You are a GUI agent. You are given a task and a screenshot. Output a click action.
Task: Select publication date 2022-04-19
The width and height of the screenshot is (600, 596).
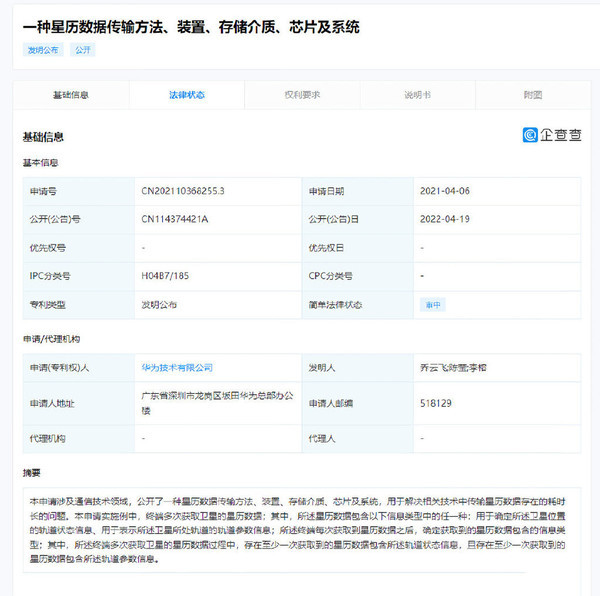pos(445,219)
